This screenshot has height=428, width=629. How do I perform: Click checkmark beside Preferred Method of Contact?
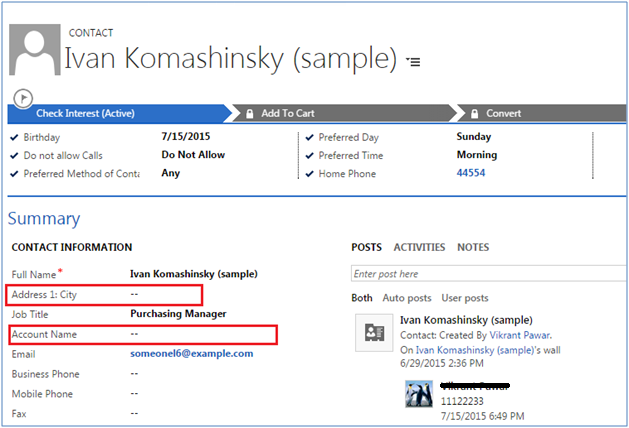(14, 174)
